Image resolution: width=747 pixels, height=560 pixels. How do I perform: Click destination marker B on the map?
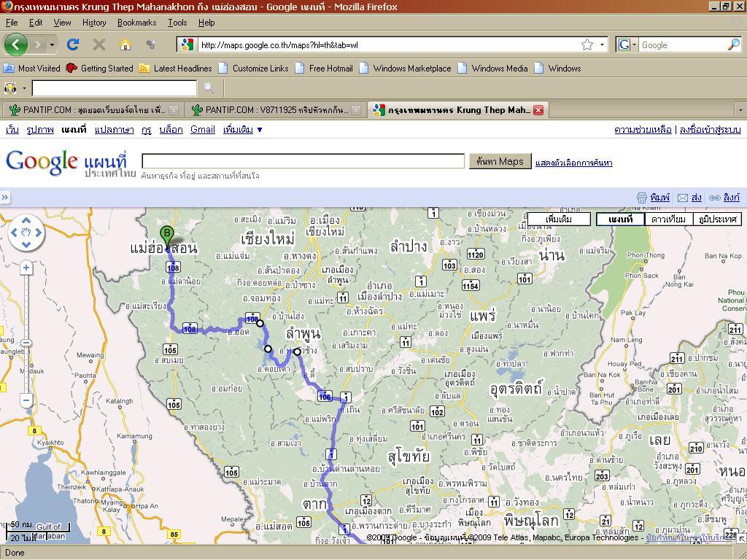click(x=167, y=237)
